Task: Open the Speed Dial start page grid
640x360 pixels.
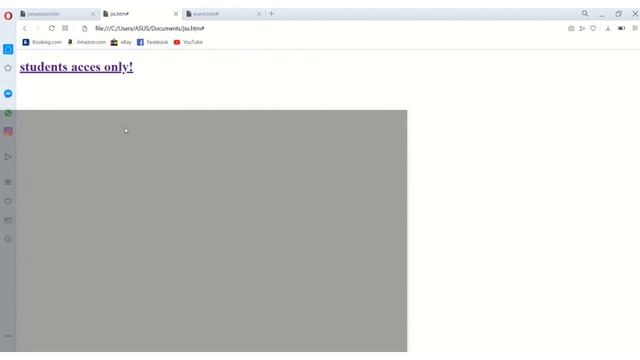Action: [x=65, y=28]
